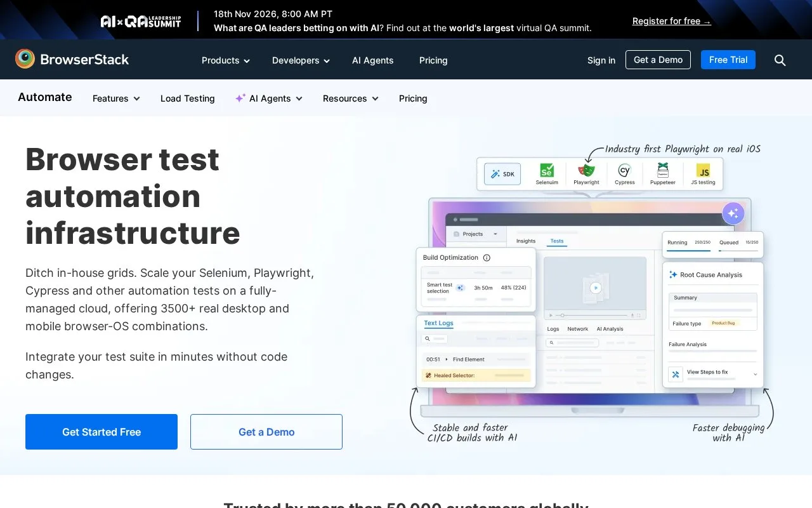Click the AI x QA Leadership Summit logo
The image size is (812, 508).
coord(141,21)
